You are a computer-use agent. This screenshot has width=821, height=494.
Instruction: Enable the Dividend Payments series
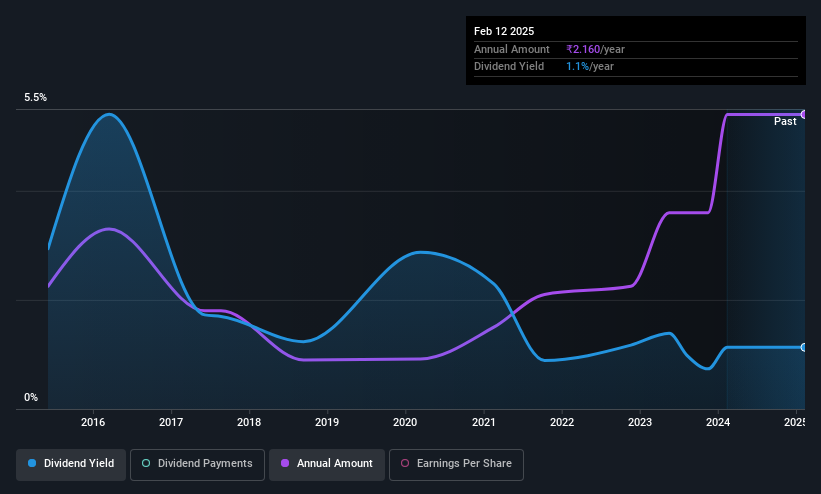[x=197, y=464]
